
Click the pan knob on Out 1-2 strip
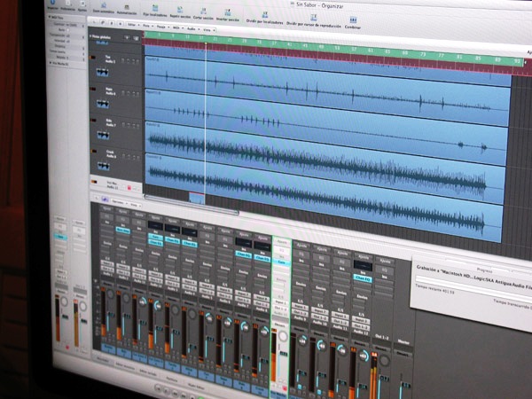pyautogui.click(x=385, y=360)
